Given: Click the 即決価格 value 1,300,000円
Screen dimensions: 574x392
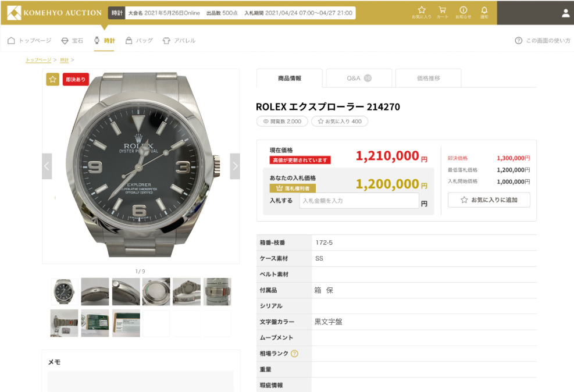Looking at the screenshot, I should click(514, 158).
